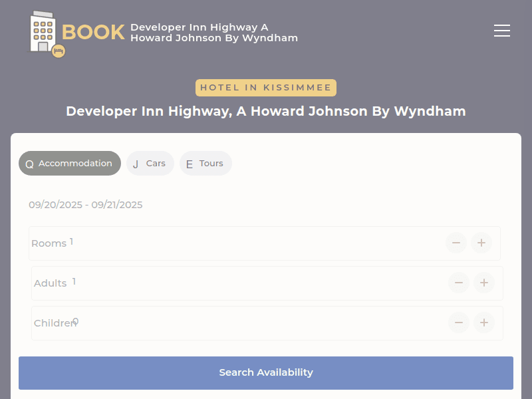Image resolution: width=532 pixels, height=399 pixels.
Task: Switch to the Cars tab
Action: (x=150, y=164)
